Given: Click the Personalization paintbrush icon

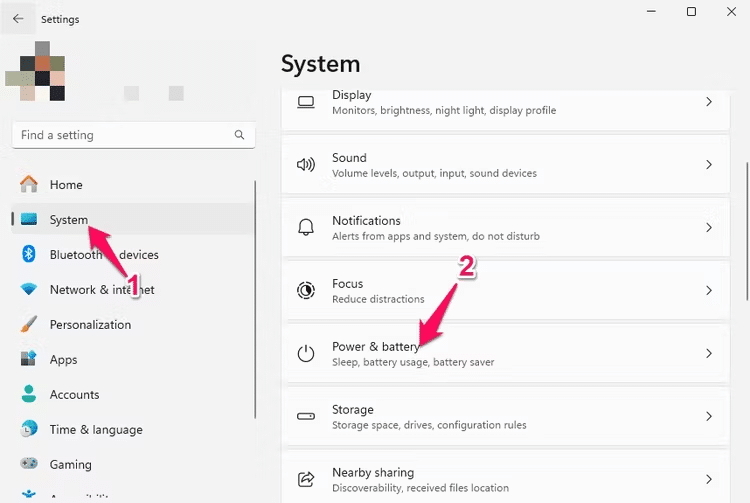Looking at the screenshot, I should point(29,325).
